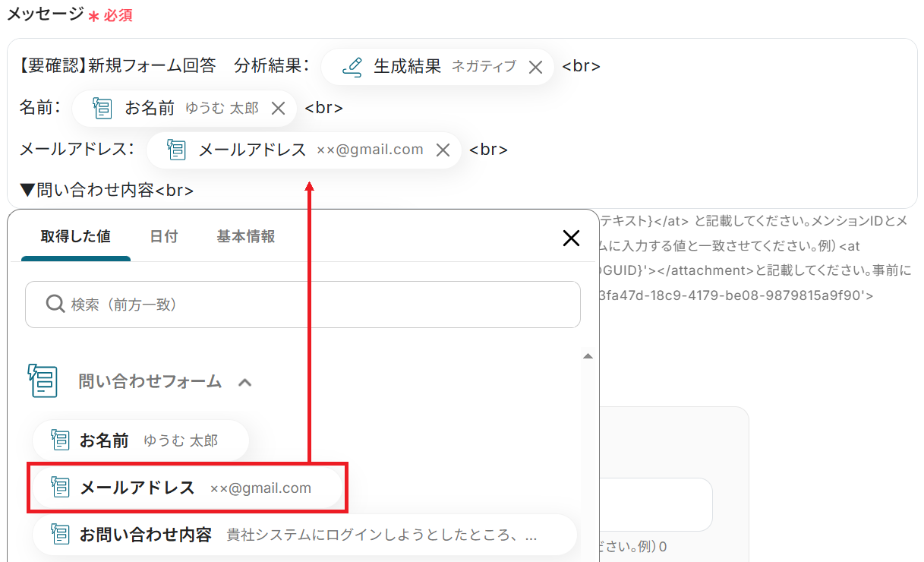Insert メールアドレス ××@gmail.com value from list
The image size is (924, 562).
pos(188,488)
